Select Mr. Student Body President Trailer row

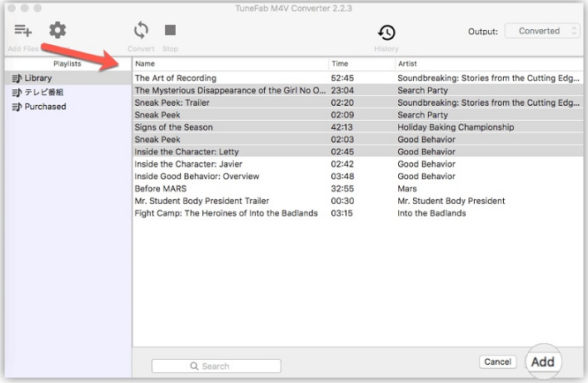click(x=358, y=201)
